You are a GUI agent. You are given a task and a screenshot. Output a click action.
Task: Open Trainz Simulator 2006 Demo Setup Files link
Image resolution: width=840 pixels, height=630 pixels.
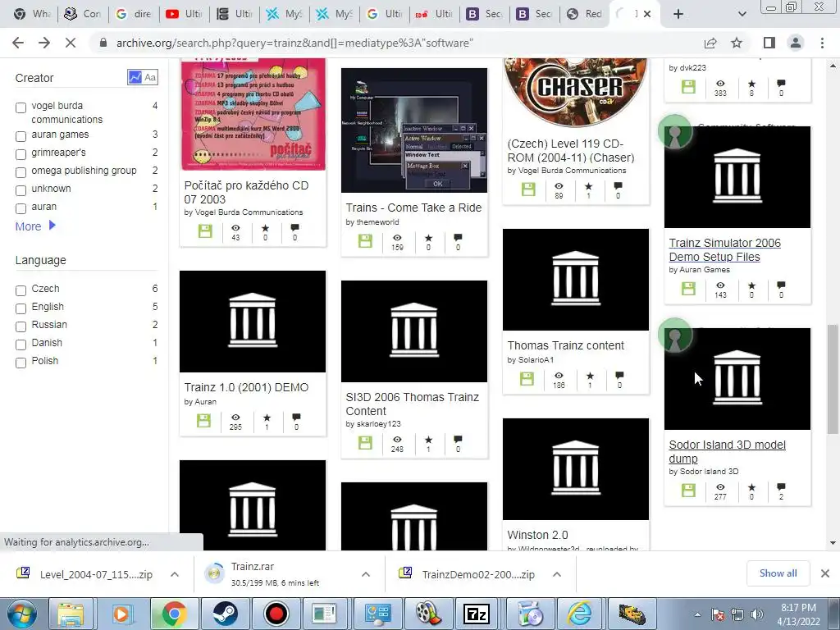point(724,249)
